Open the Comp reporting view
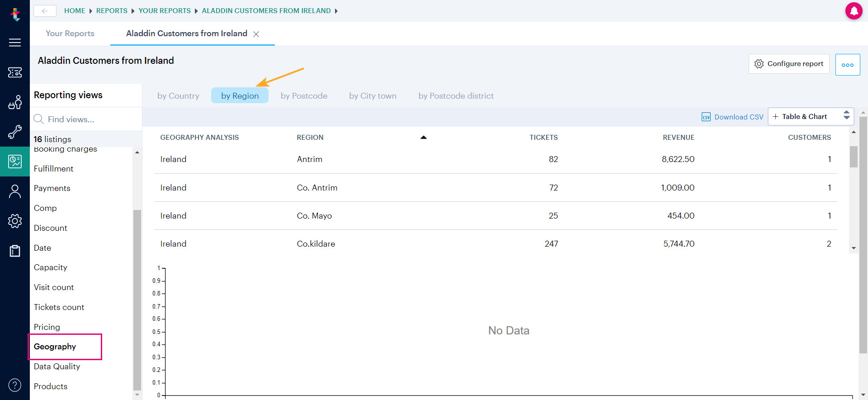 (45, 208)
